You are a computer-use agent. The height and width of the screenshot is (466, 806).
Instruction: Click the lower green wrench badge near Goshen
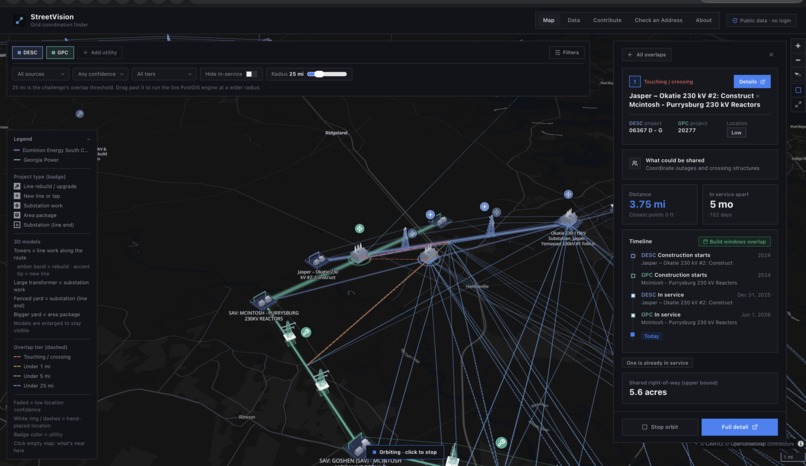click(x=501, y=442)
